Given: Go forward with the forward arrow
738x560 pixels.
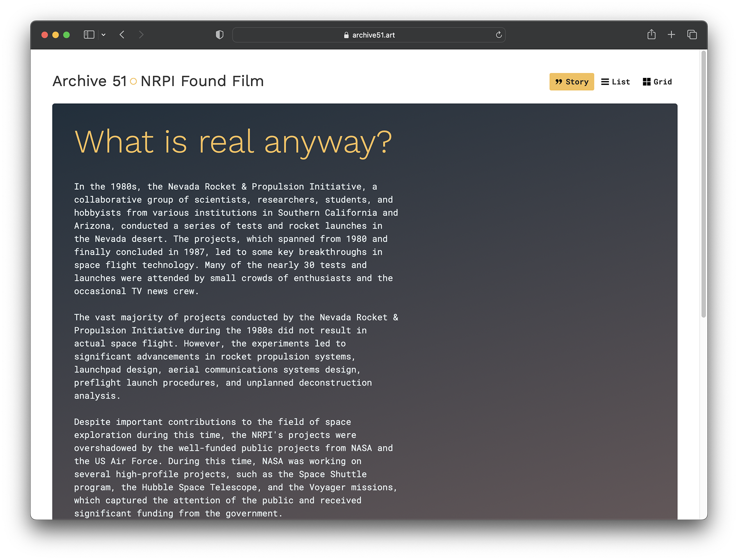Looking at the screenshot, I should [x=141, y=35].
